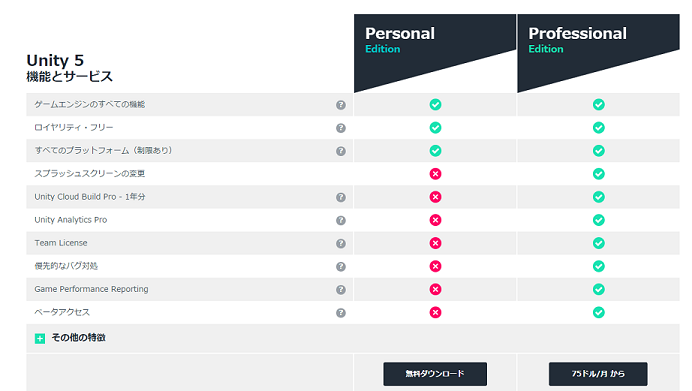Click the Team License question mark icon
Screen dimensions: 692x391
click(x=341, y=243)
